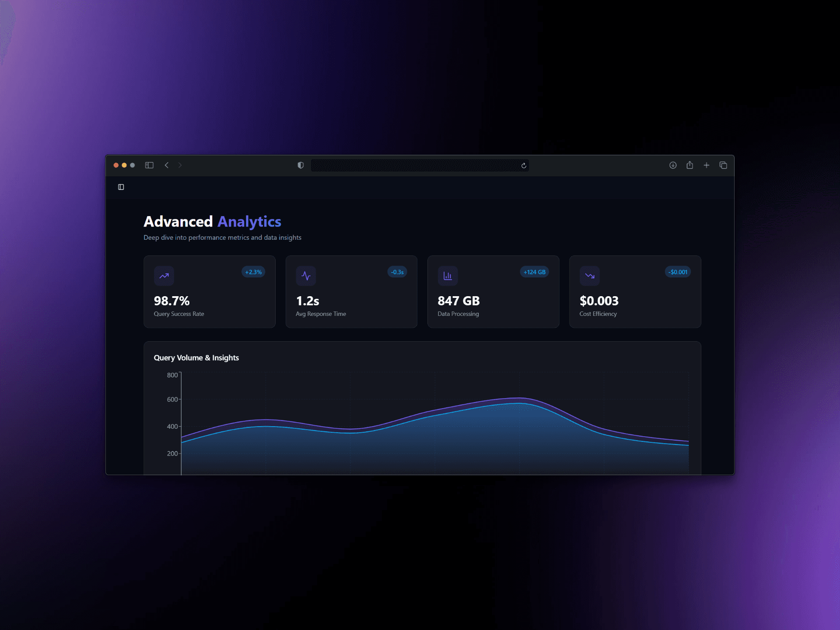Click the browser forward arrow

[x=180, y=165]
